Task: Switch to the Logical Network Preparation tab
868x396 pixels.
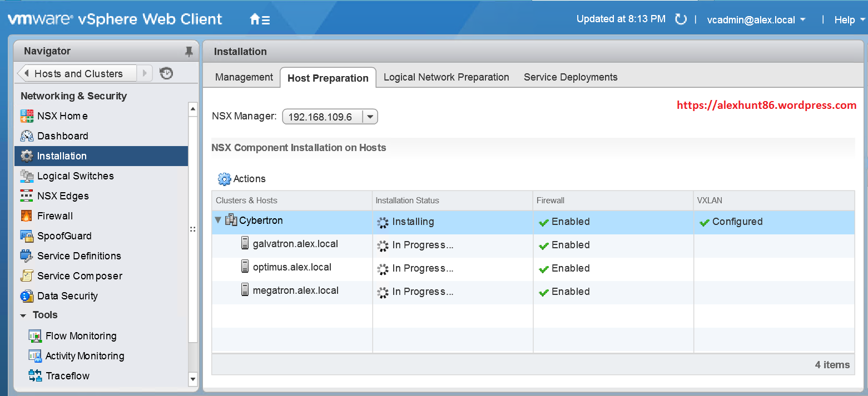Action: pos(446,77)
